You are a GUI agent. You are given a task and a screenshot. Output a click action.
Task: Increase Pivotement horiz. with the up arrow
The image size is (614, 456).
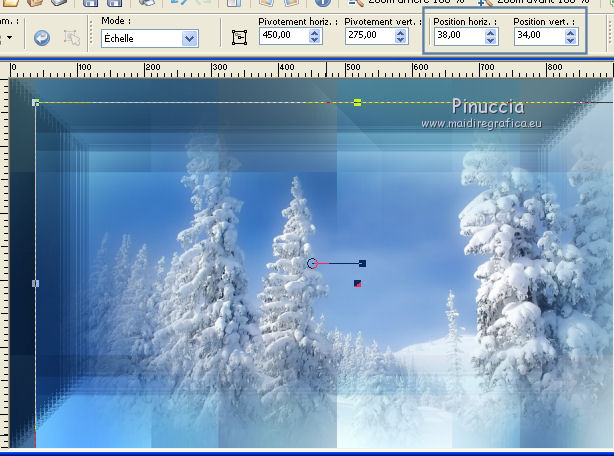click(x=314, y=33)
